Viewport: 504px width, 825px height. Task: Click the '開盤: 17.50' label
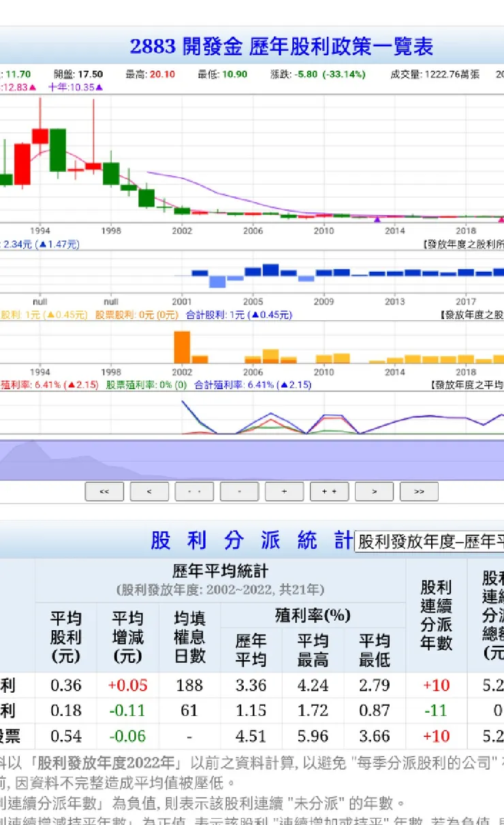coord(79,74)
